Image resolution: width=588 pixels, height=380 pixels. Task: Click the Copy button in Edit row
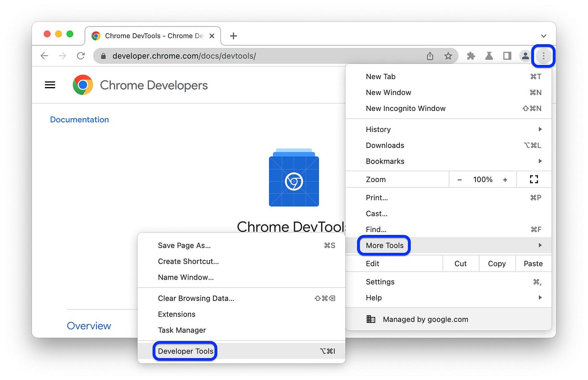point(497,264)
